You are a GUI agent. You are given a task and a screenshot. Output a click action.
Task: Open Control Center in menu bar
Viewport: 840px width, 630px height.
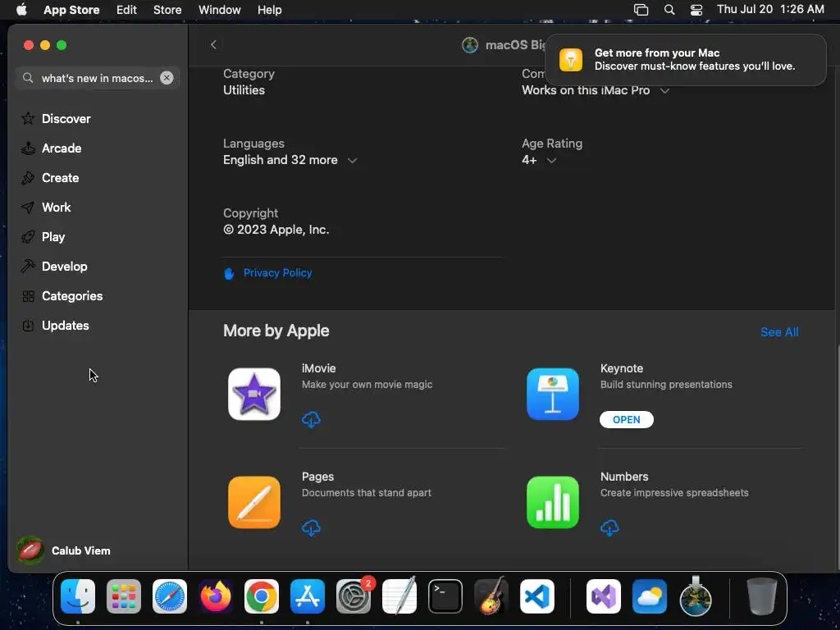click(696, 10)
